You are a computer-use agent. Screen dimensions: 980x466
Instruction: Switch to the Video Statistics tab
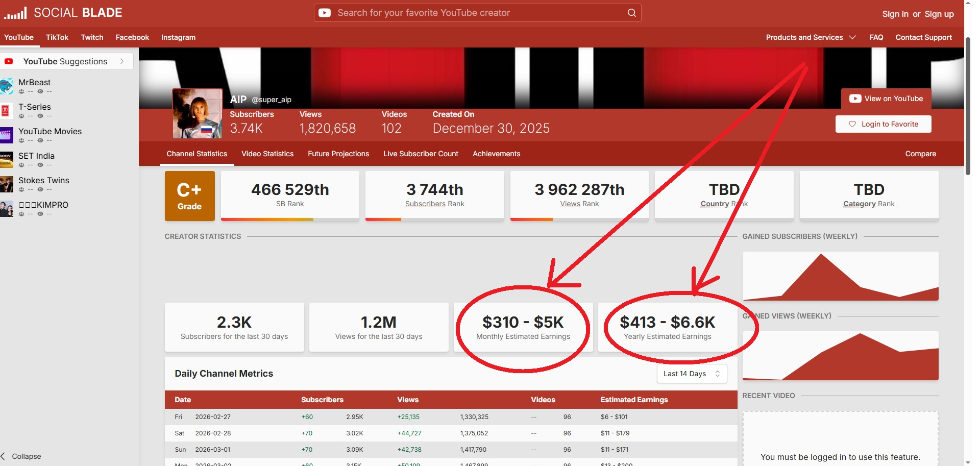[x=267, y=154]
